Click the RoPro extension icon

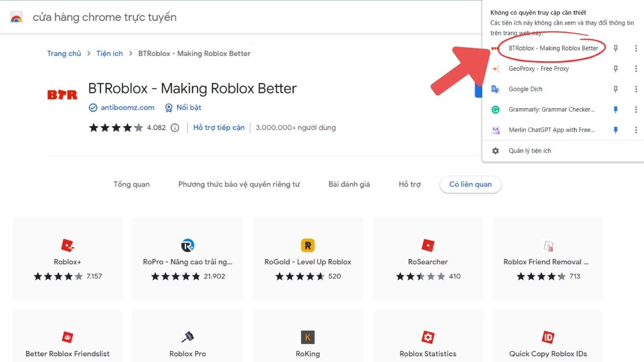tap(188, 246)
